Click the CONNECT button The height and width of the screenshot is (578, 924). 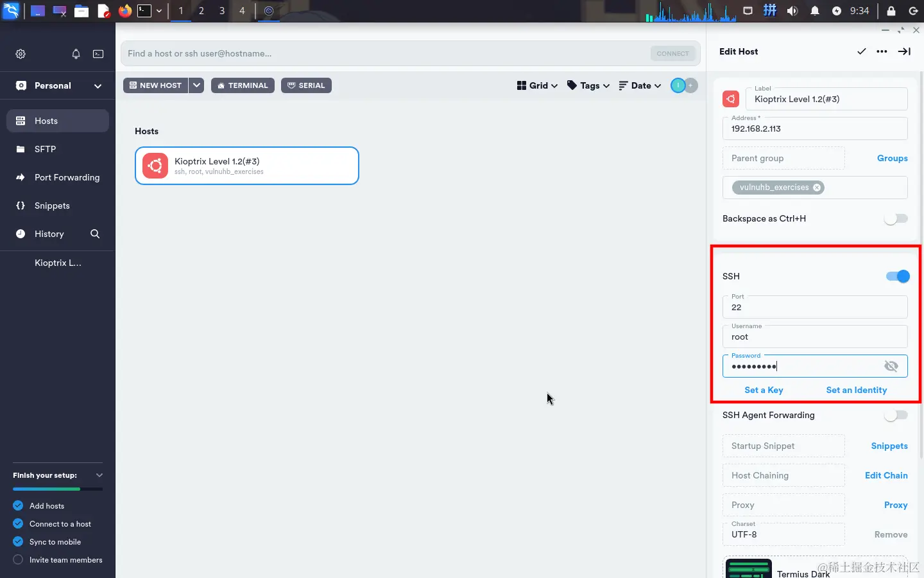point(672,53)
